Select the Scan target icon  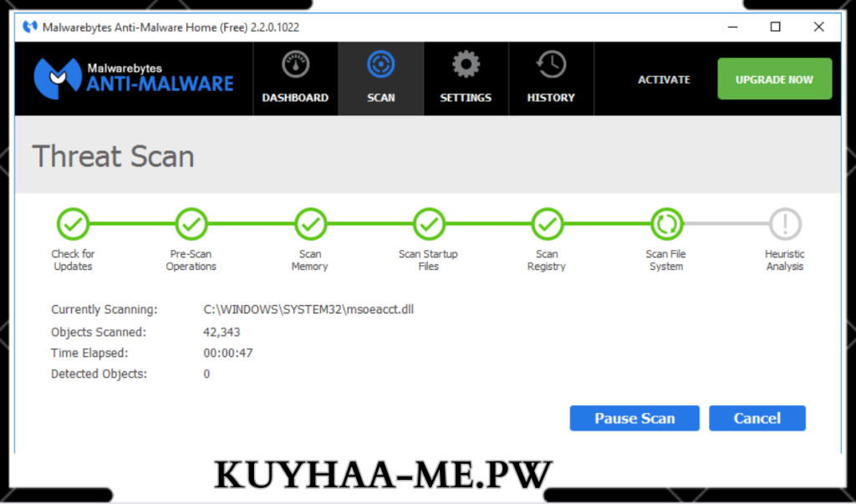click(380, 64)
